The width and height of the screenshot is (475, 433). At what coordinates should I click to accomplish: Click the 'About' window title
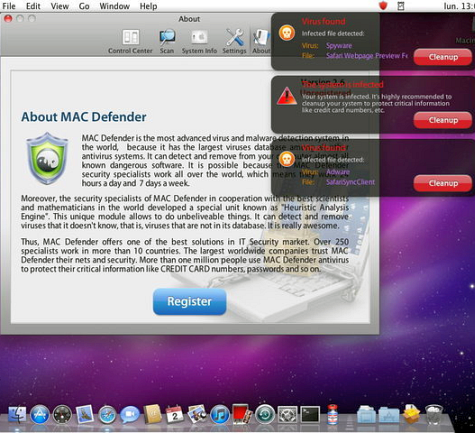coord(189,19)
